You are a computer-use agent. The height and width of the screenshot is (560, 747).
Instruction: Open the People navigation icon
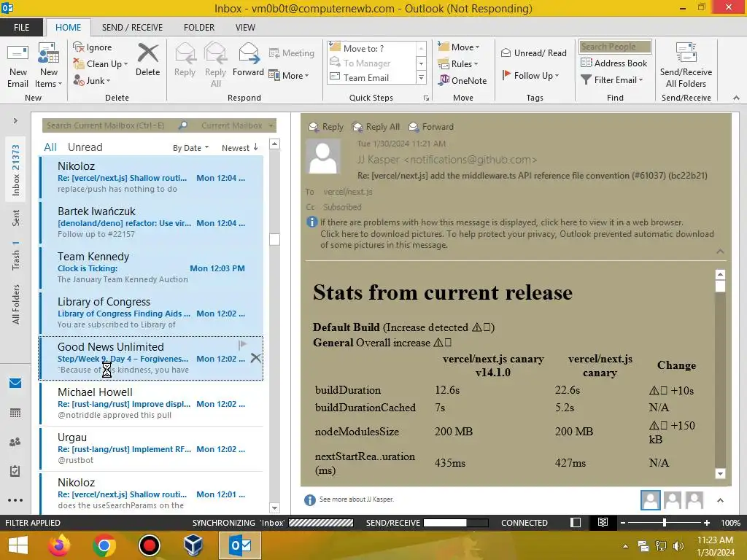tap(15, 442)
